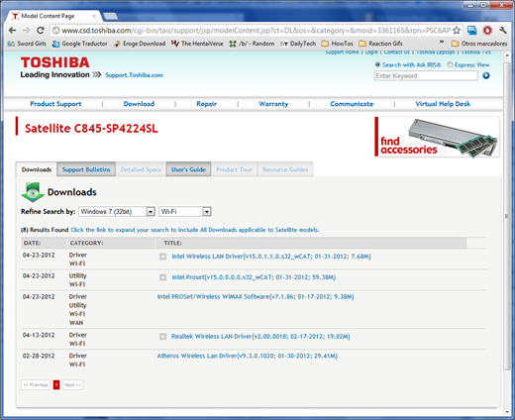Open the Intel Proset download link
The width and height of the screenshot is (515, 420).
tap(254, 277)
